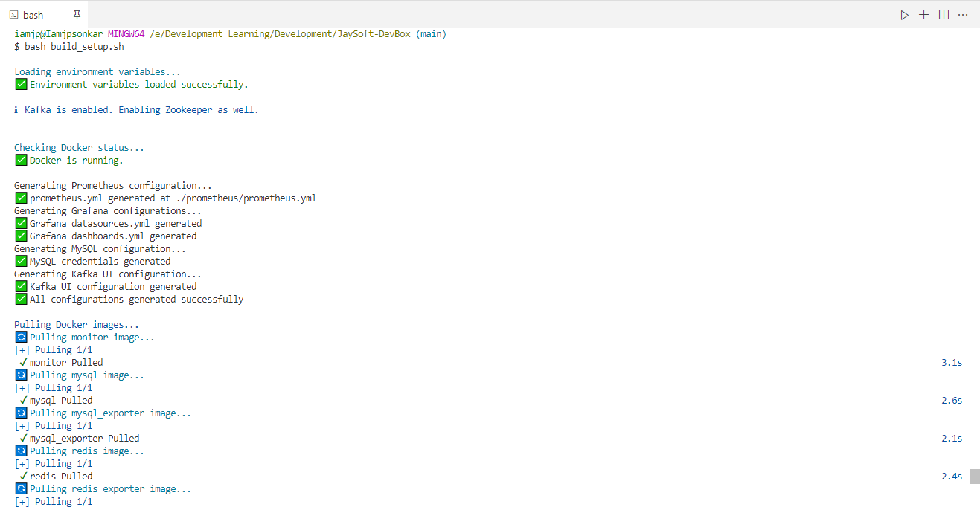Click the vertical scrollbar thumb
This screenshot has width=980, height=507.
[x=974, y=477]
